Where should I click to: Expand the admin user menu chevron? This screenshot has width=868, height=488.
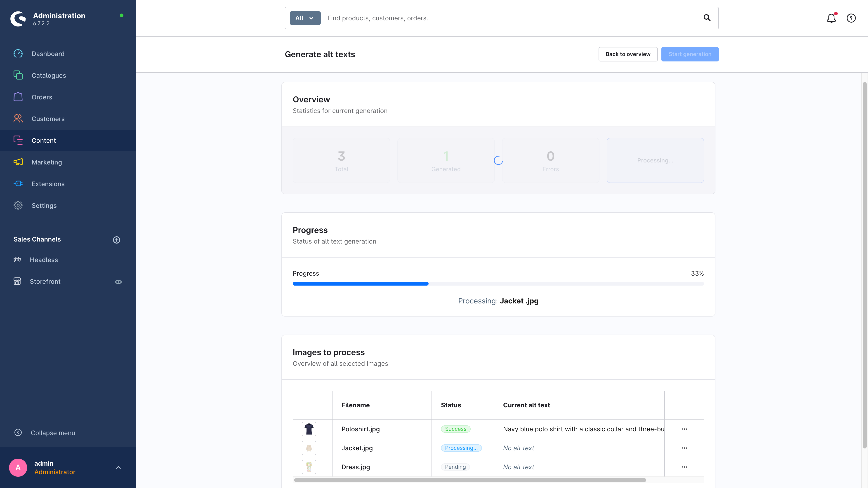[118, 467]
